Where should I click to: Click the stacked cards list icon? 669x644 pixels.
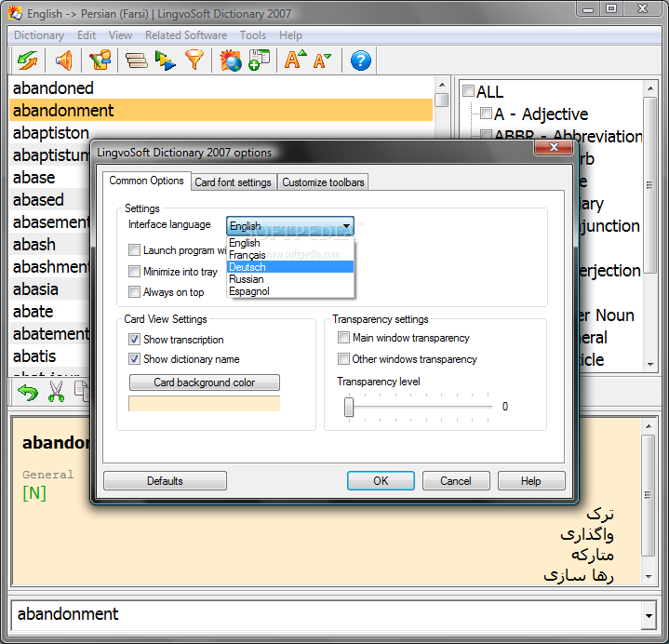(x=136, y=60)
